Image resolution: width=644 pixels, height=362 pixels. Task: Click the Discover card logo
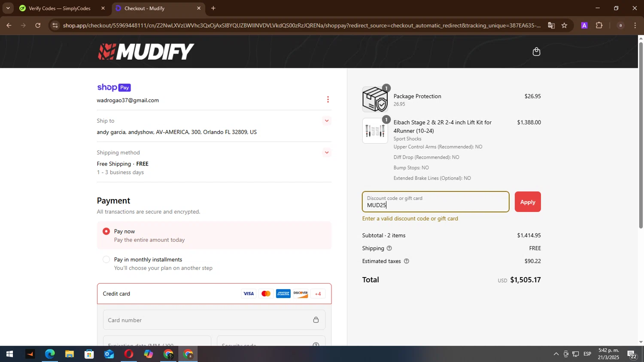pyautogui.click(x=301, y=294)
